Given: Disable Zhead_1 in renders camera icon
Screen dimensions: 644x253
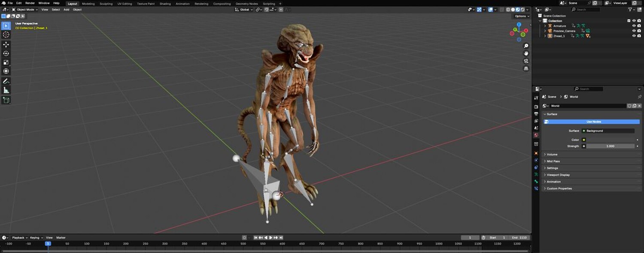Looking at the screenshot, I should tap(639, 36).
